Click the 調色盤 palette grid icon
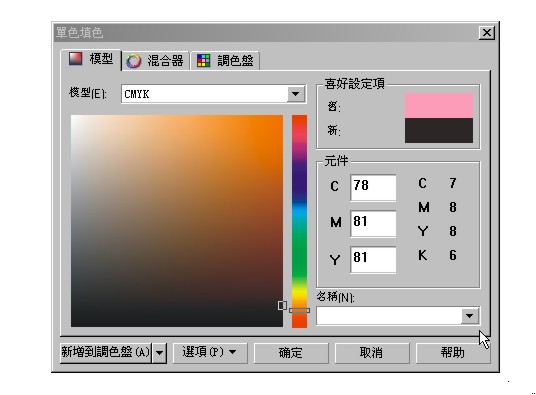Viewport: 536px width, 395px height. [x=203, y=61]
